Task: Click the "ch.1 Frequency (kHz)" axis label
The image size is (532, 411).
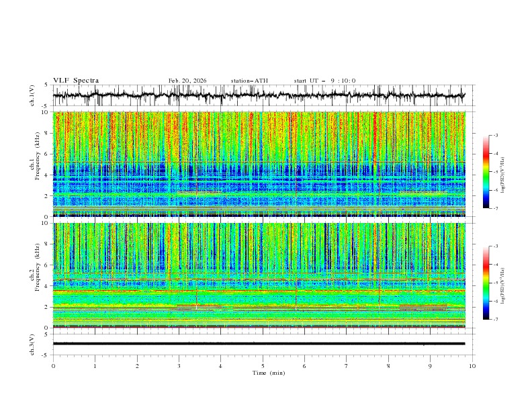Action: pyautogui.click(x=35, y=156)
